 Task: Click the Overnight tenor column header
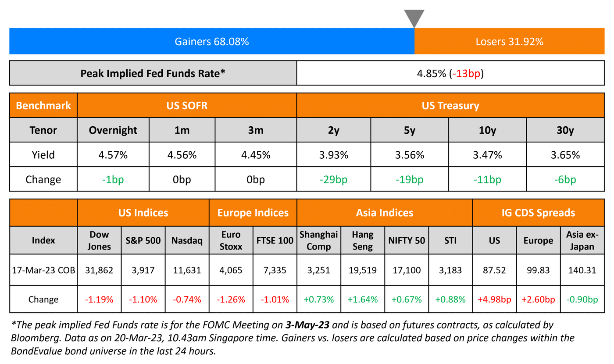click(x=113, y=130)
